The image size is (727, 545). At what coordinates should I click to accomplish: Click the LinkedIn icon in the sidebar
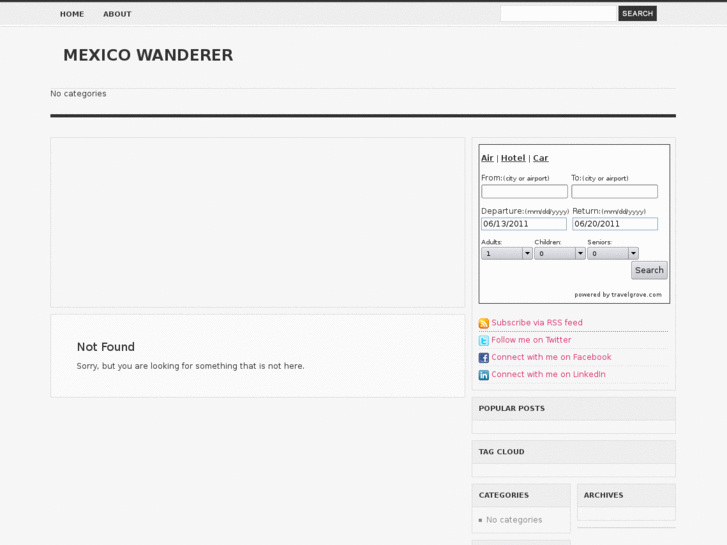(x=484, y=375)
